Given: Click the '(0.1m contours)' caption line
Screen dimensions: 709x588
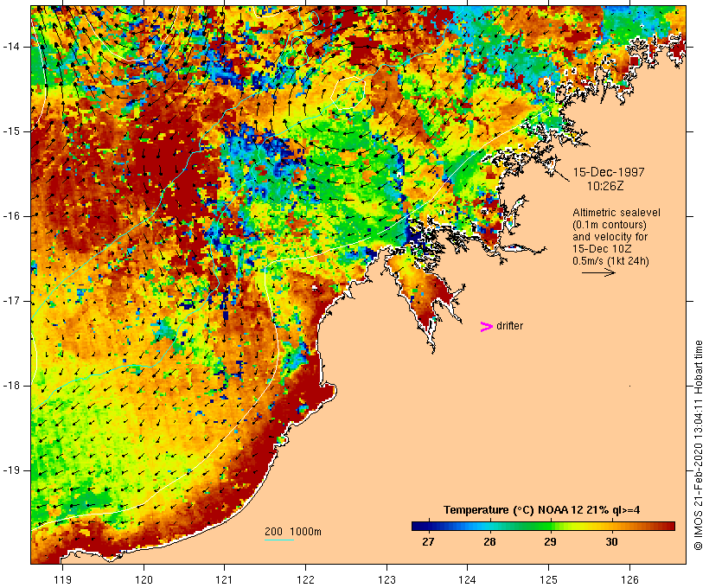Looking at the screenshot, I should (610, 225).
